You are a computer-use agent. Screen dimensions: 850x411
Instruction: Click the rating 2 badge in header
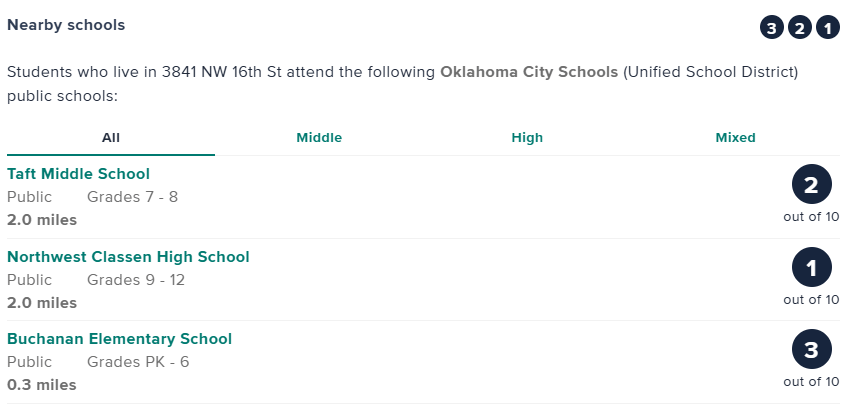(x=799, y=27)
